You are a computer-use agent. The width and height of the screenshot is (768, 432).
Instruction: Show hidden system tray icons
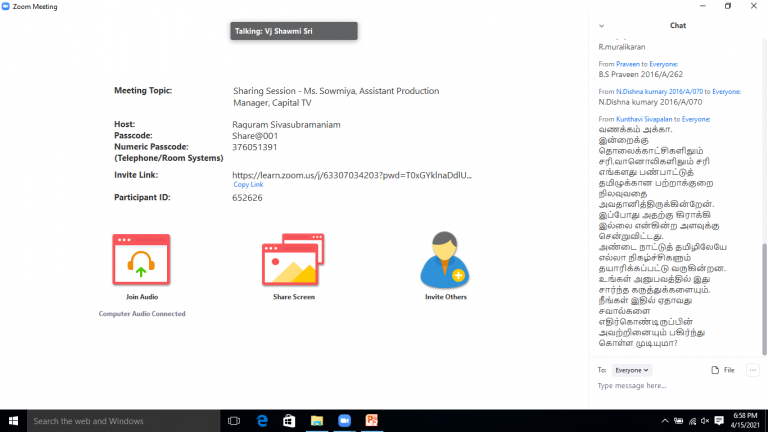pos(665,421)
